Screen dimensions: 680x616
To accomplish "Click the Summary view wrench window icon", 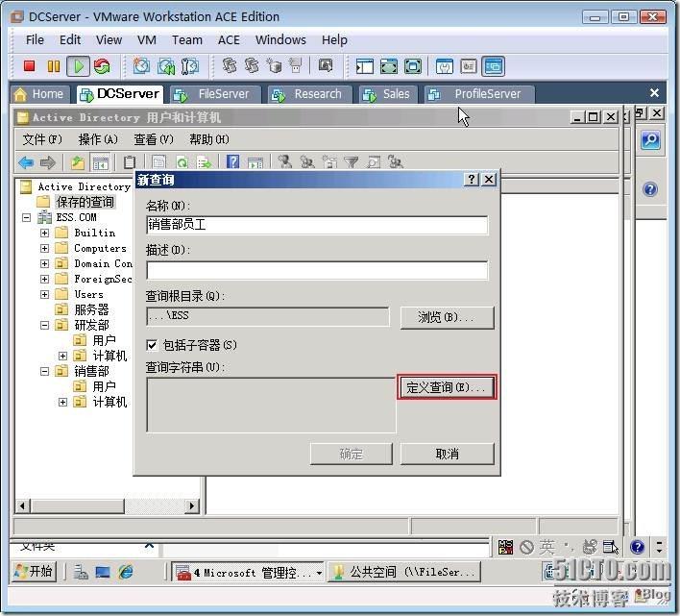I will [x=445, y=66].
